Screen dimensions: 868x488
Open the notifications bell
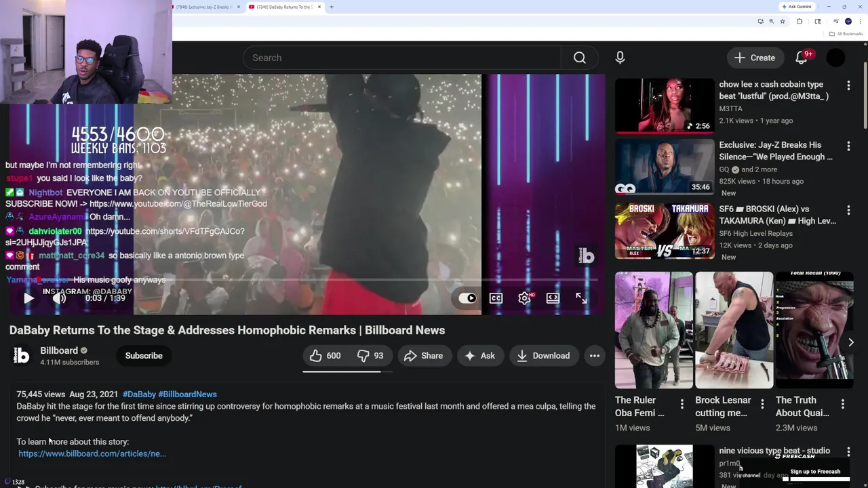pyautogui.click(x=802, y=58)
